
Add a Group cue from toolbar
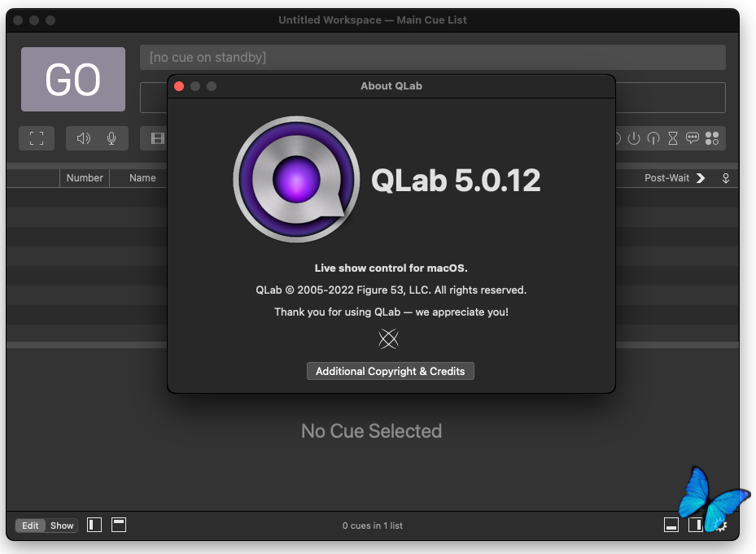(37, 138)
